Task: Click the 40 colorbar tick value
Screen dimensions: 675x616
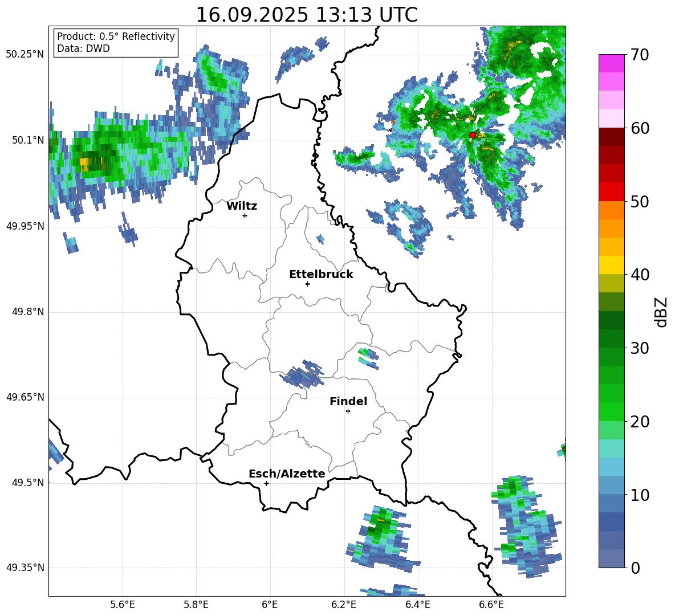Action: 639,275
